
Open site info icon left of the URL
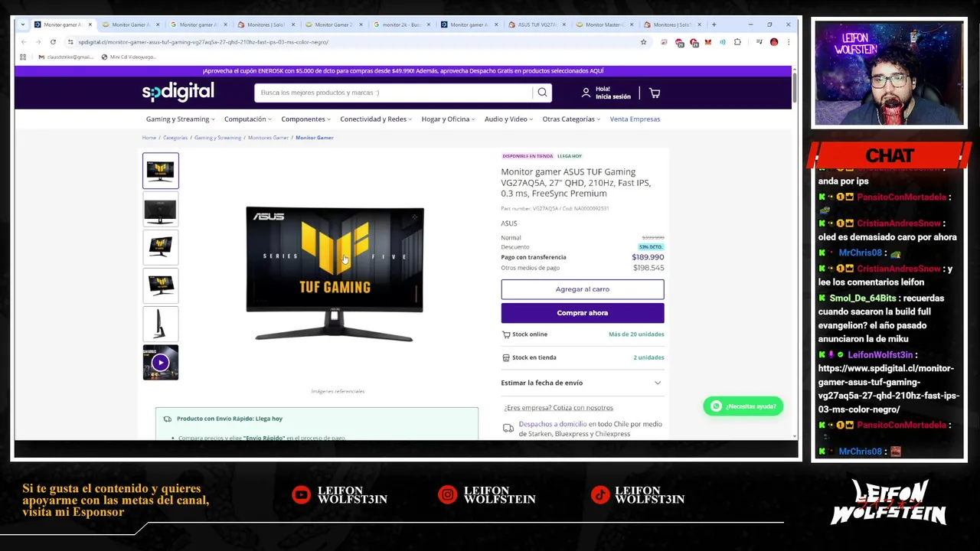tap(70, 42)
